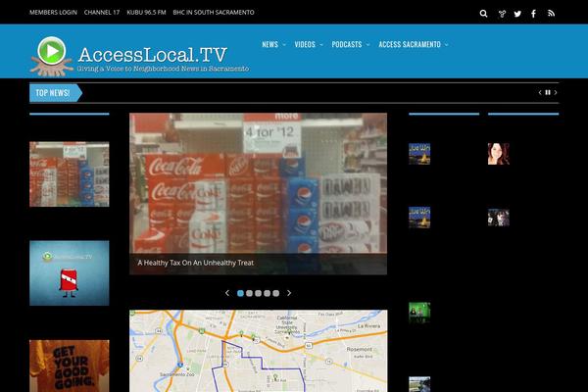Open the Channel 17 link

coord(102,13)
